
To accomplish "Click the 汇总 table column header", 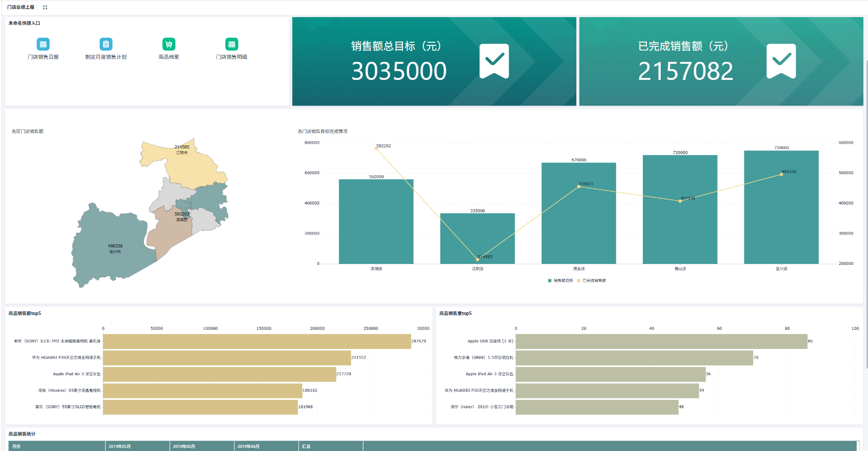I will coord(331,446).
